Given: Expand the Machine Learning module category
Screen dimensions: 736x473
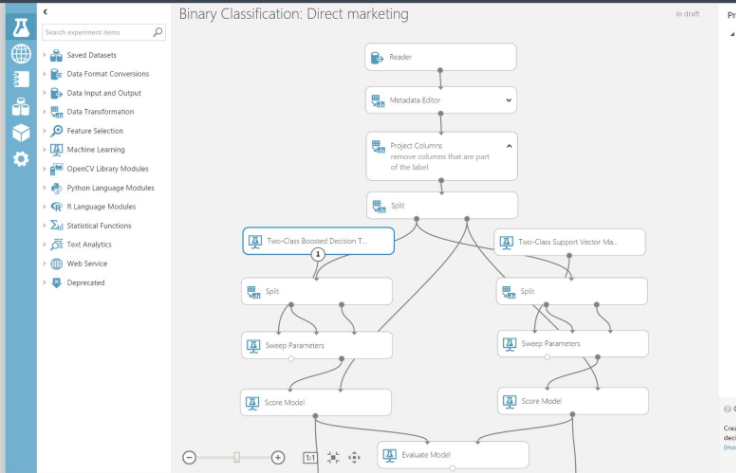Looking at the screenshot, I should coord(44,150).
